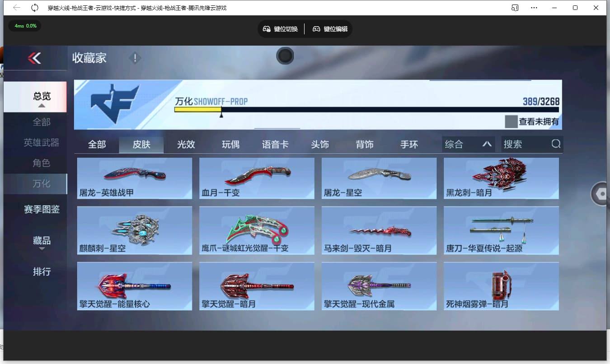Image resolution: width=610 pixels, height=364 pixels.
Task: Collapse the 总览 section via its arrow
Action: (x=41, y=107)
